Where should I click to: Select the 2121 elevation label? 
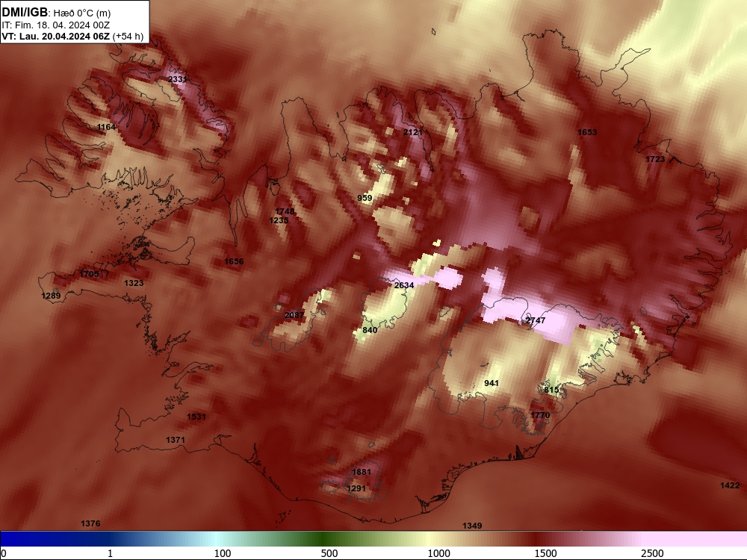click(412, 132)
